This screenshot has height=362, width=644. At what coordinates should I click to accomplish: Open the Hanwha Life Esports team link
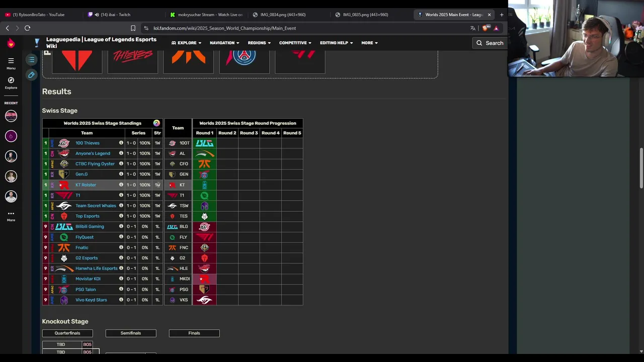pyautogui.click(x=96, y=268)
